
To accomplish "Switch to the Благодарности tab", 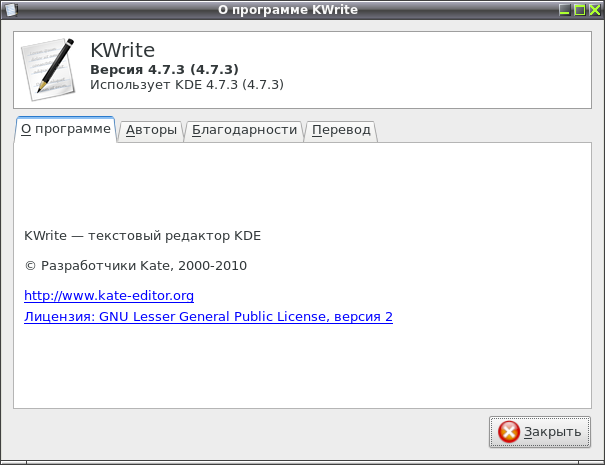I will (x=244, y=130).
